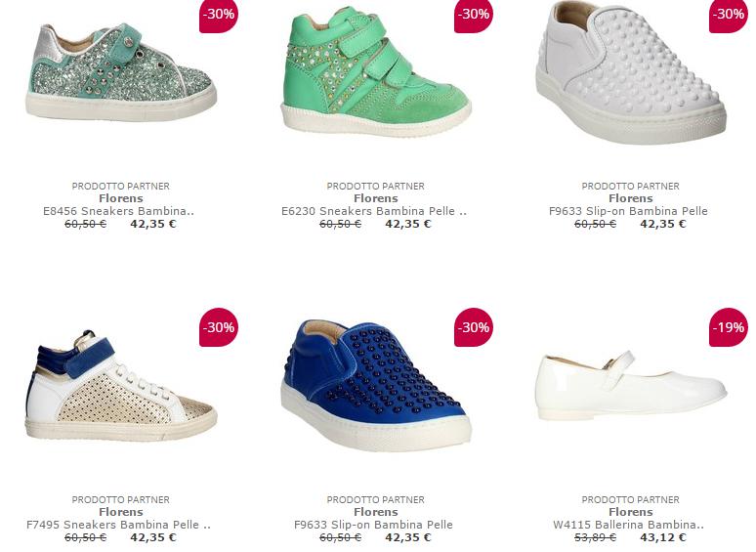Click the -19% badge on ballerina shoe
This screenshot has width=756, height=552.
(728, 327)
